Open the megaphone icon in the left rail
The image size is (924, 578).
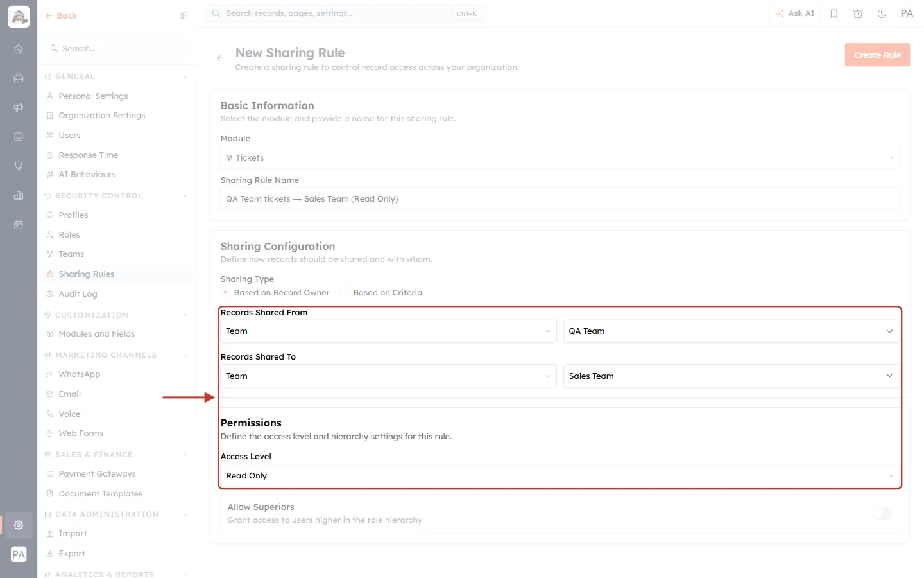click(19, 107)
